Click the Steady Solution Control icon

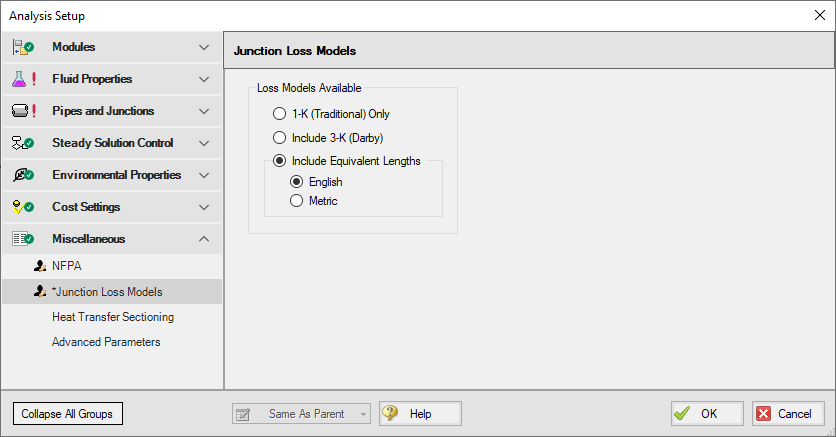[23, 143]
